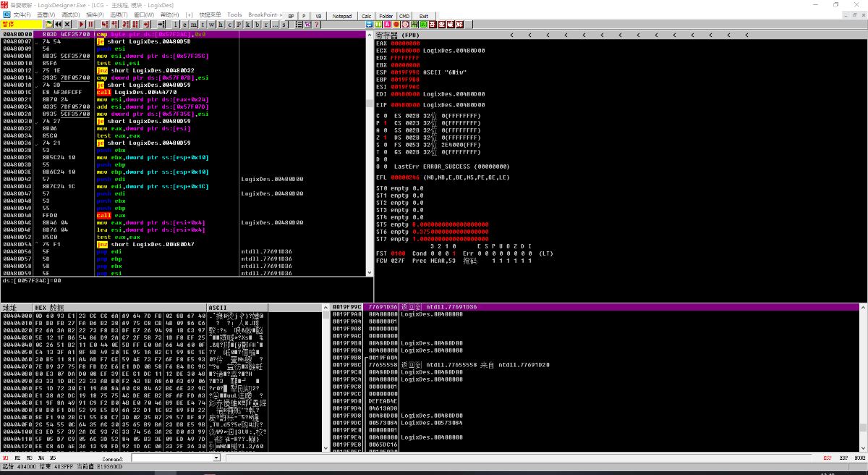The width and height of the screenshot is (868, 475).
Task: Click the debugging options list icon
Action: 299,24
